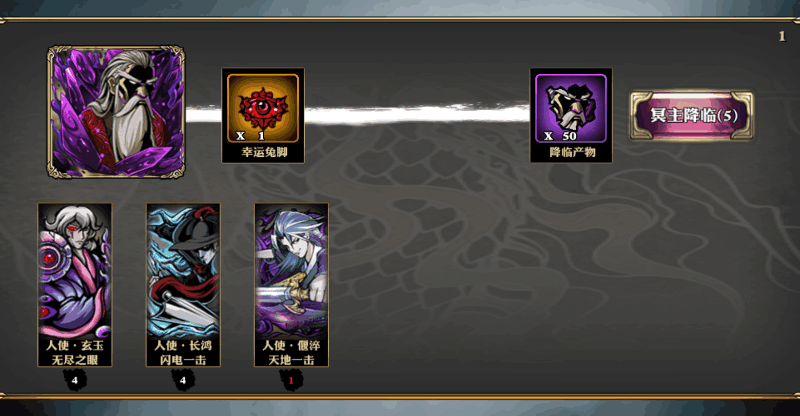Viewport: 800px width, 416px height.
Task: Select the 闪电一击 skill label
Action: point(183,360)
